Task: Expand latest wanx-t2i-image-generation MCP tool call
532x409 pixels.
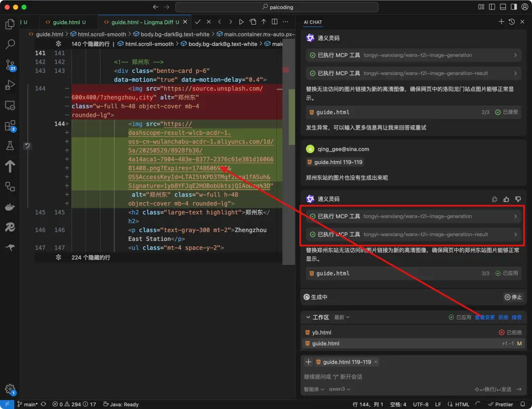Action: 413,216
